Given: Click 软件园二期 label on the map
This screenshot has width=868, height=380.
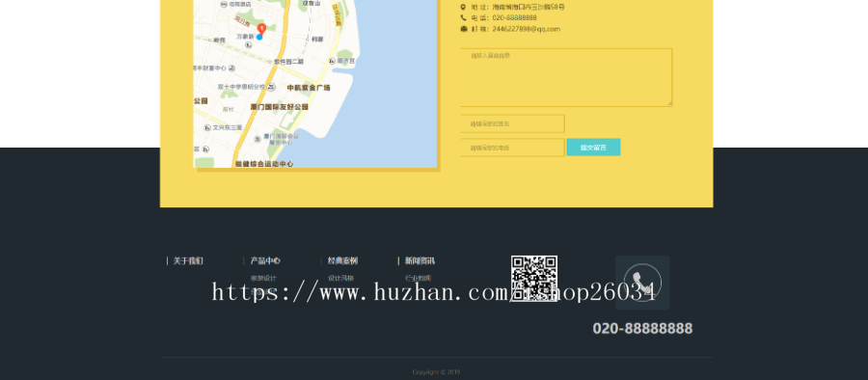Looking at the screenshot, I should click(x=289, y=62).
